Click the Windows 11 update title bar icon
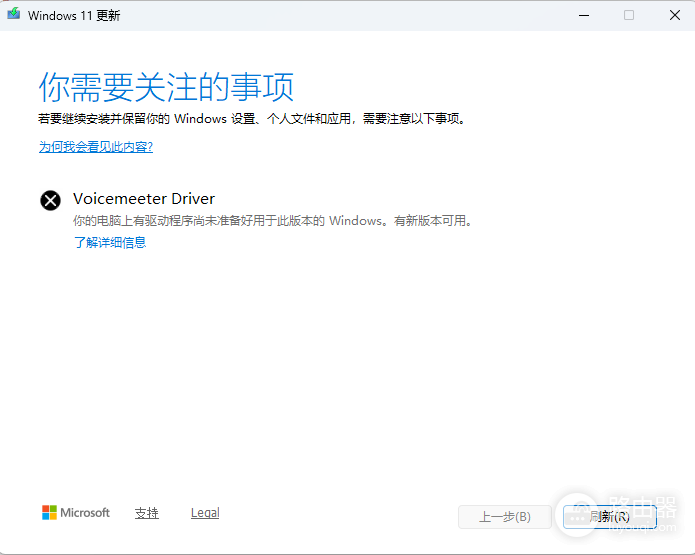 point(14,14)
